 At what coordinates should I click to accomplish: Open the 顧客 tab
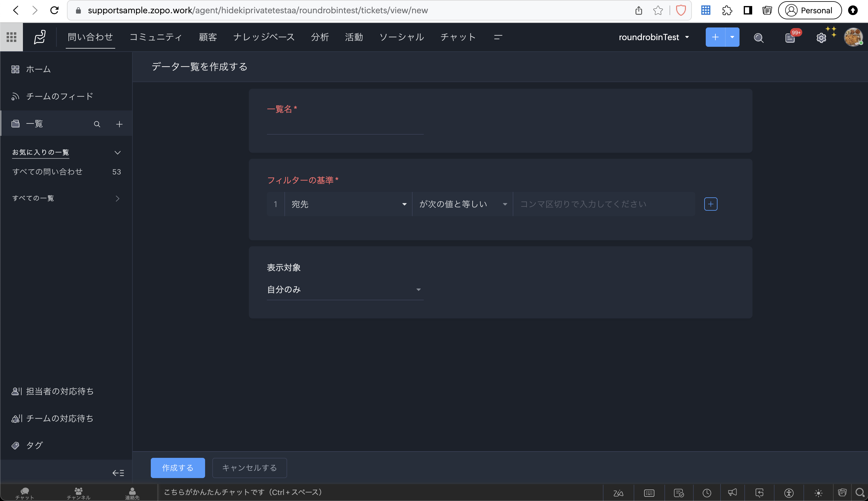[207, 37]
